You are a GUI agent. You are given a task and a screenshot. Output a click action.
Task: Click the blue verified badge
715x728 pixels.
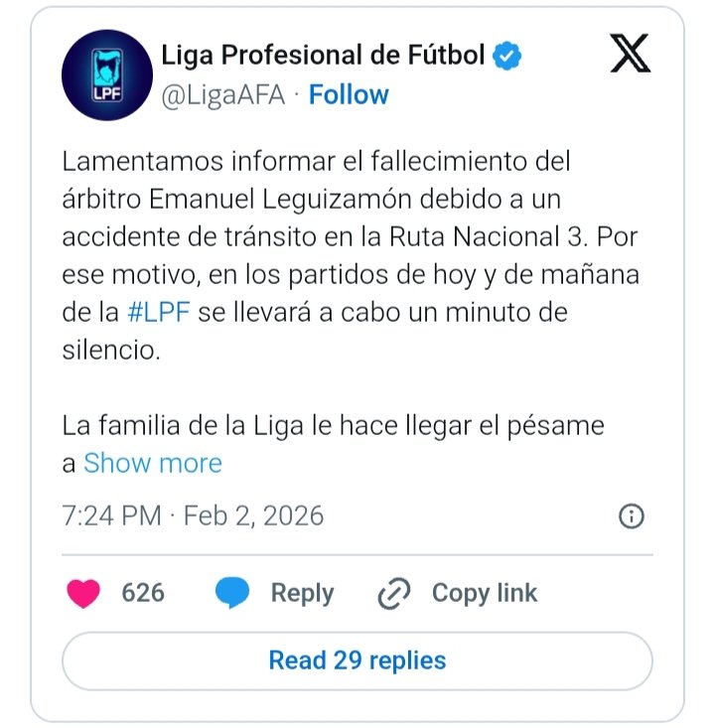(508, 56)
